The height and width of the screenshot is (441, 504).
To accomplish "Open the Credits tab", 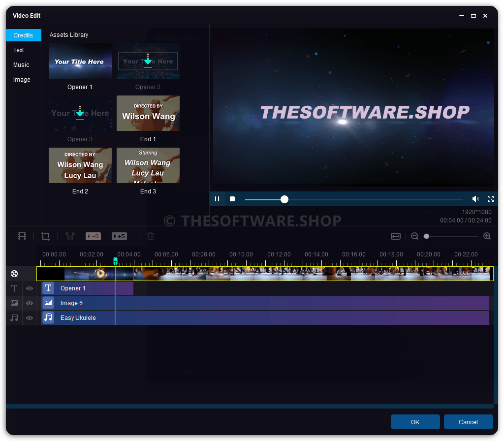I will (24, 35).
